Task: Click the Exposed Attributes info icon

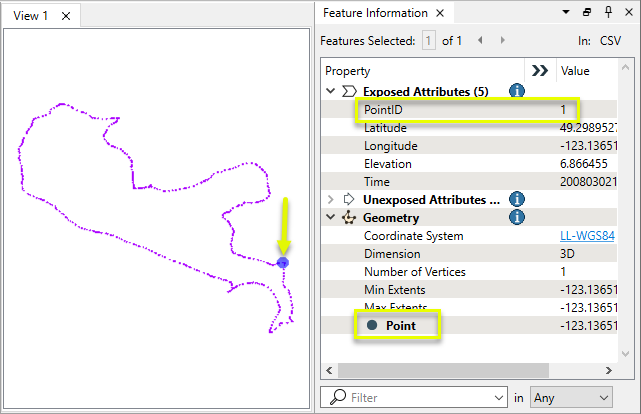Action: (x=517, y=91)
